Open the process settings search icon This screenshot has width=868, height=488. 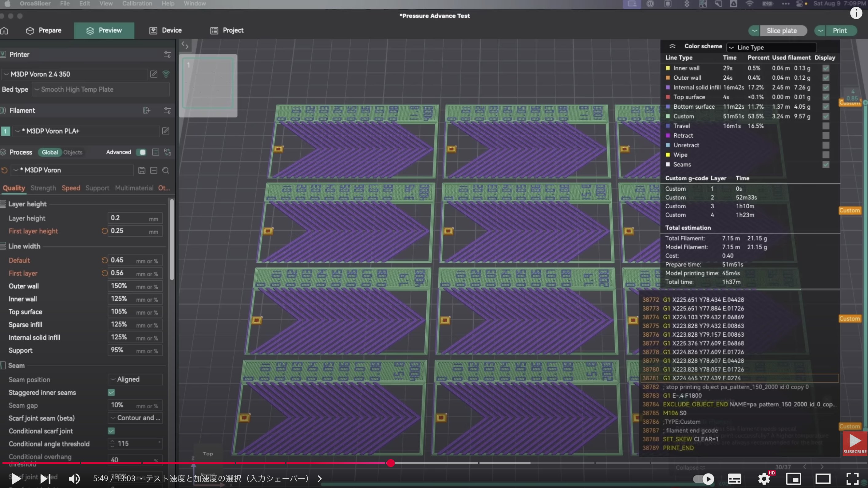click(x=166, y=170)
